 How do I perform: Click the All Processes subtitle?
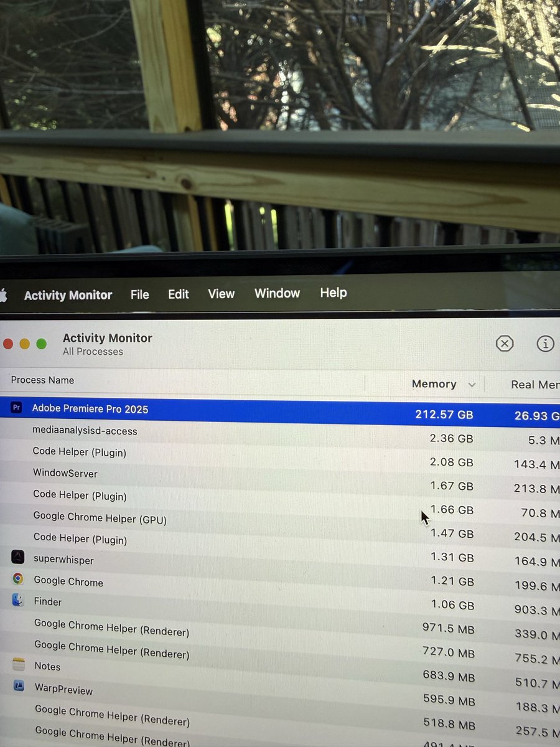(x=93, y=352)
